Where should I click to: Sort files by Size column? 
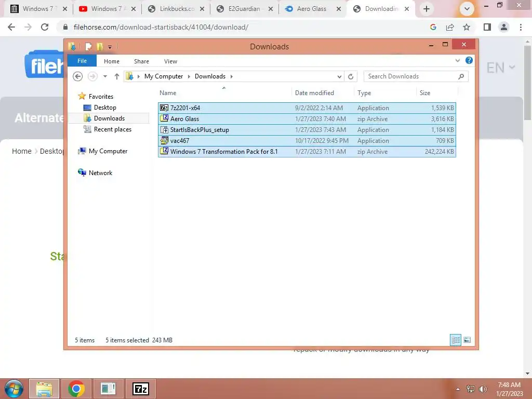click(x=425, y=93)
